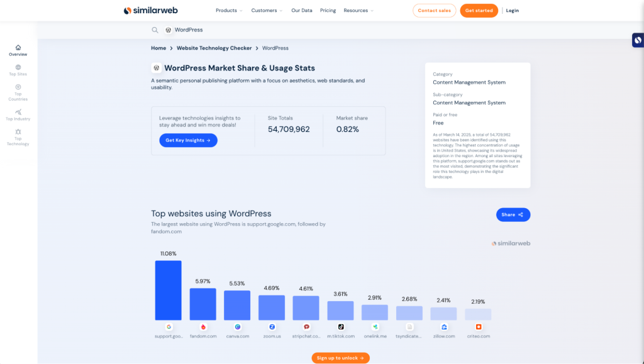Open the Customers dropdown

[x=265, y=10]
